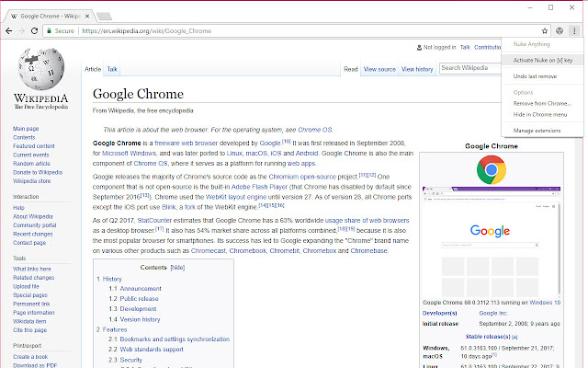The image size is (588, 368).
Task: Open the user Talk link at top
Action: (465, 47)
